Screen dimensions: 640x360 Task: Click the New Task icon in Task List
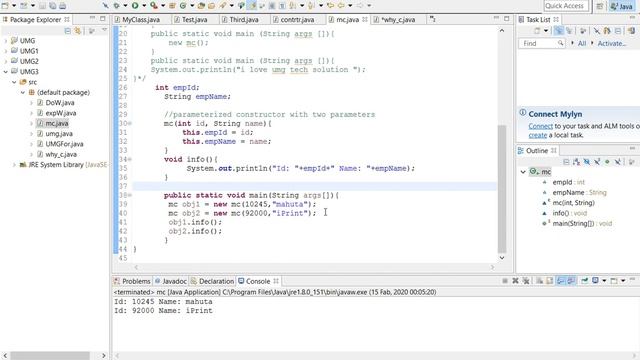[x=537, y=31]
